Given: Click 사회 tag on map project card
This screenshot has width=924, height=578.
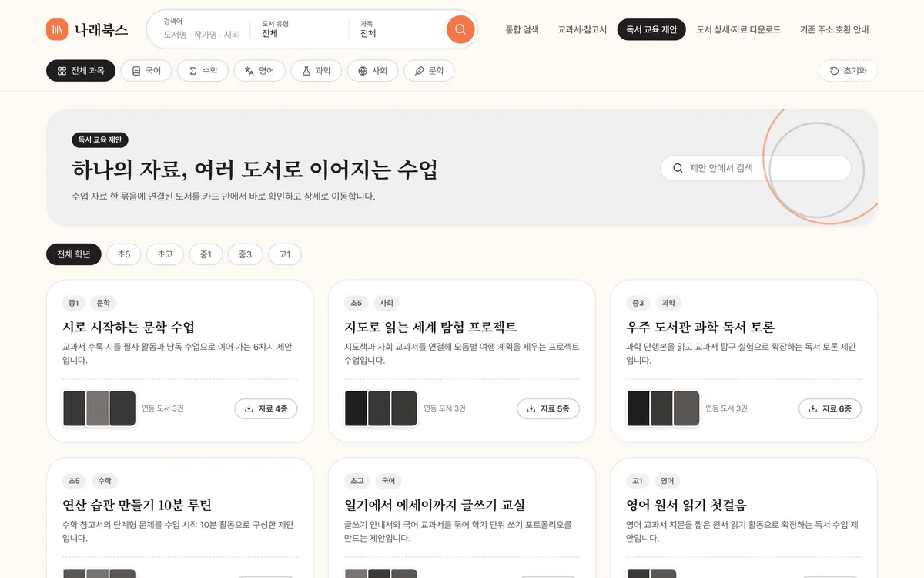Looking at the screenshot, I should (387, 303).
